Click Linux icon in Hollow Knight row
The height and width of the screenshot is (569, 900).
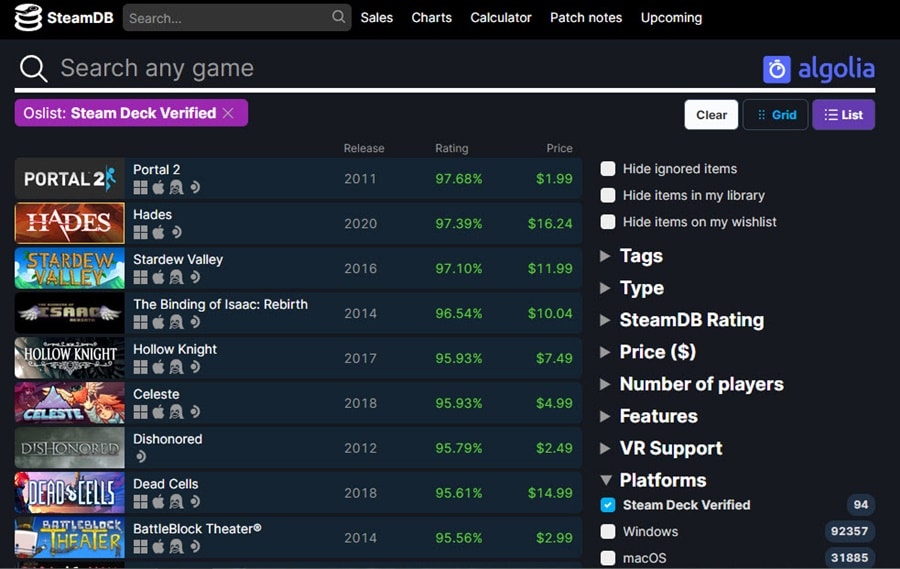point(176,367)
